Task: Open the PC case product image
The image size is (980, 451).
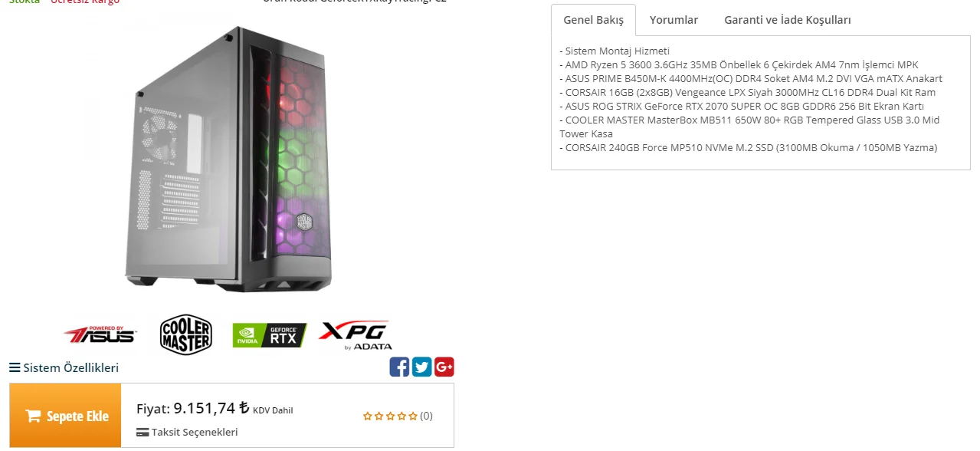Action: click(229, 159)
